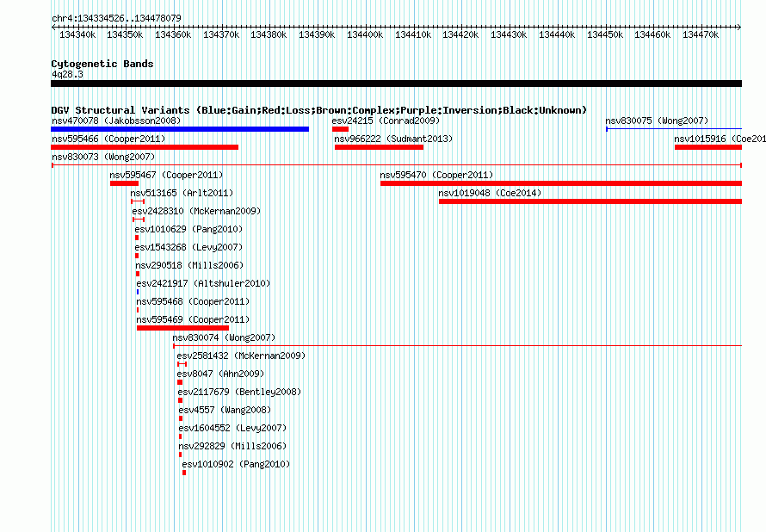The width and height of the screenshot is (766, 532).
Task: Click esv2581432 (McKernan2009) label
Action: (241, 356)
